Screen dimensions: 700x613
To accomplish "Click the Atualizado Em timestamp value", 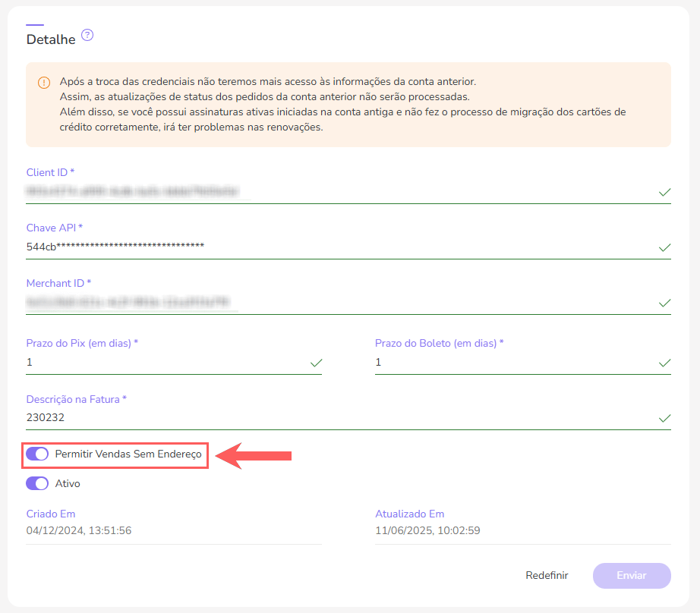I will (x=427, y=530).
